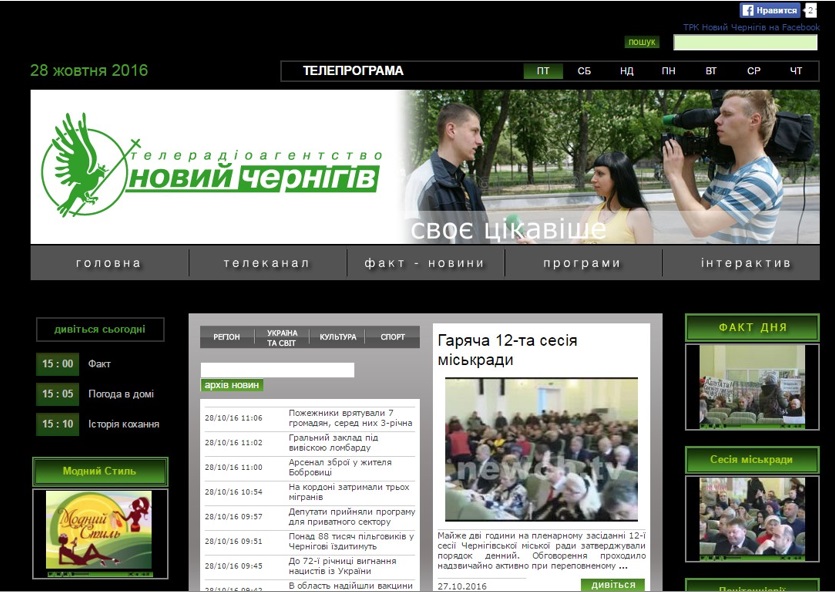This screenshot has width=835, height=592.
Task: Click the news archive input field
Action: [277, 370]
